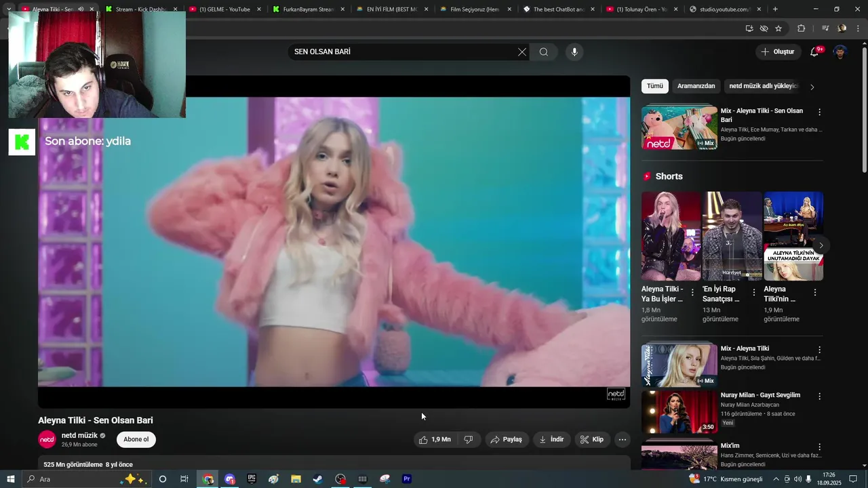
Task: Open options menu for Nuray Milan - Gayıt Sevgilim
Action: pyautogui.click(x=819, y=396)
